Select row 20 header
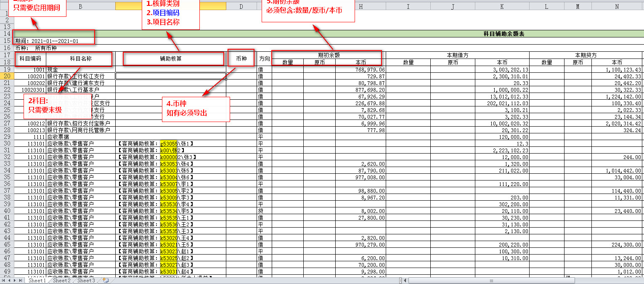Viewport: 644px width, 284px height. tap(7, 76)
